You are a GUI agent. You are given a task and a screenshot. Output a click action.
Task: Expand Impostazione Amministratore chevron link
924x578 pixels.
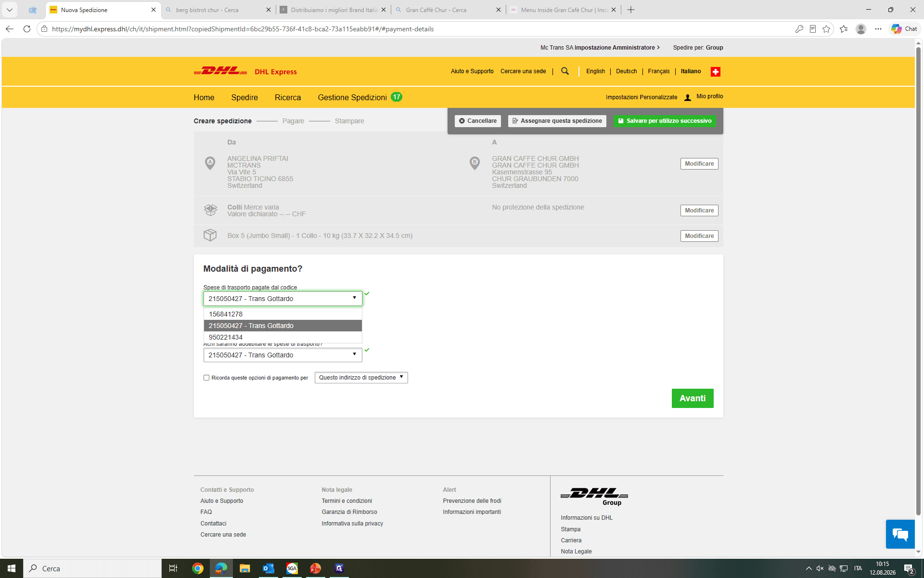617,48
